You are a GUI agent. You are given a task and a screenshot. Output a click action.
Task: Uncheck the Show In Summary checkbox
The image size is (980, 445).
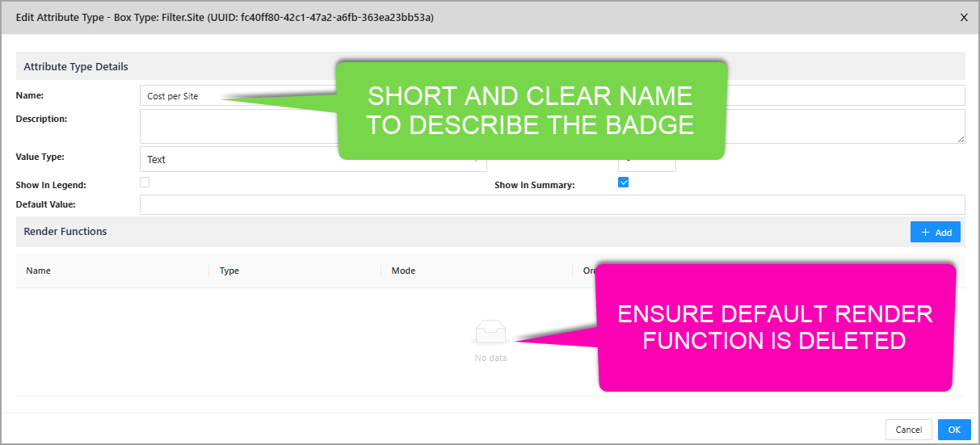pos(623,183)
